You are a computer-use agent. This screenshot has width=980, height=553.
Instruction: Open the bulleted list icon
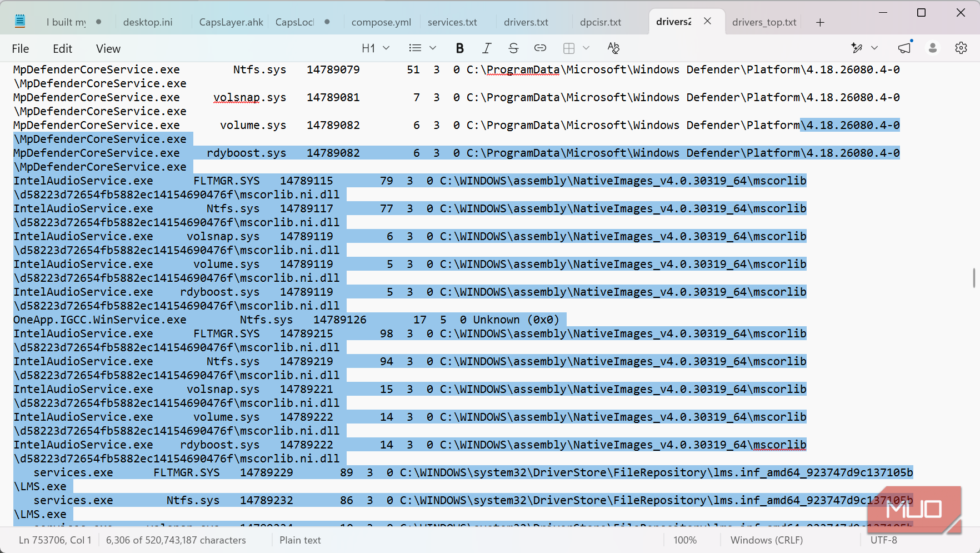click(x=415, y=48)
